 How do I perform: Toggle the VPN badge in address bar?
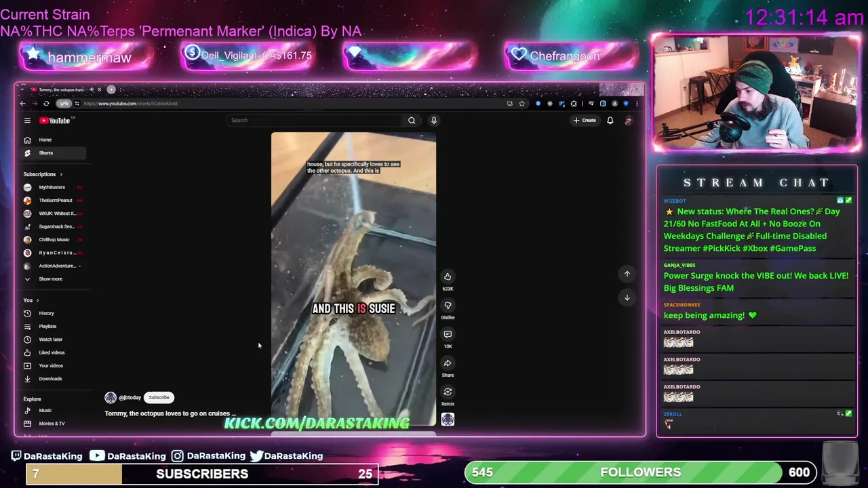tap(64, 104)
